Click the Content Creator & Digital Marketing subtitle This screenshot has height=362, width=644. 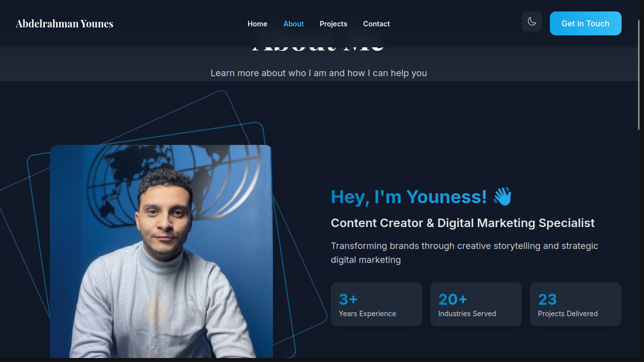[463, 223]
